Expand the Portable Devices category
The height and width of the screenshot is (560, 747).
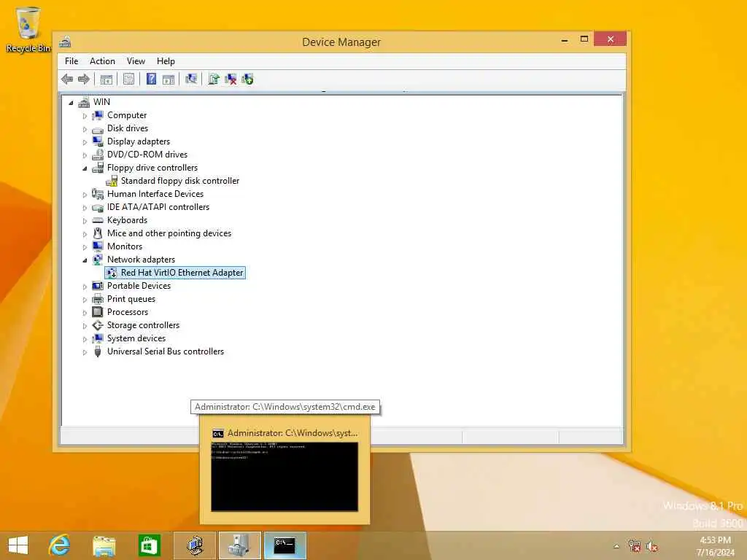pyautogui.click(x=85, y=287)
